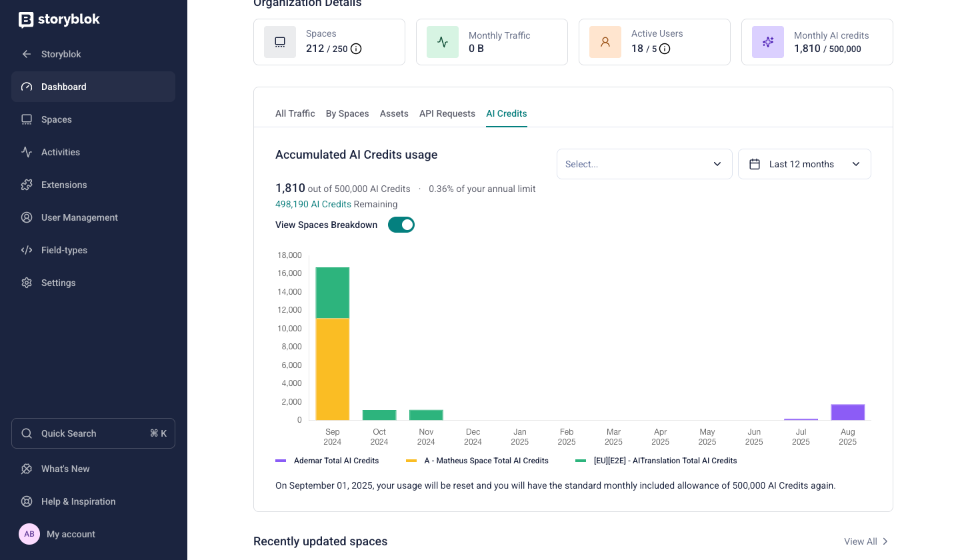Click the Quick Search field
This screenshot has height=560, width=960.
pyautogui.click(x=93, y=433)
